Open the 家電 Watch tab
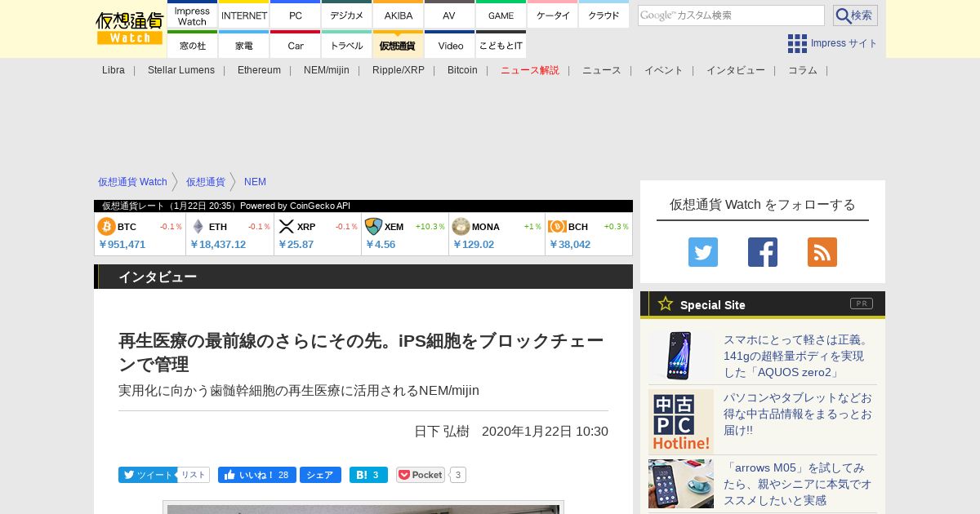This screenshot has height=514, width=980. click(x=244, y=45)
